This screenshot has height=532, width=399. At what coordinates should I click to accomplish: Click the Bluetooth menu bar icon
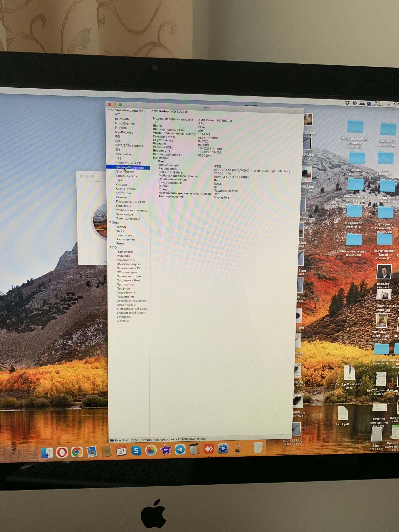click(388, 104)
